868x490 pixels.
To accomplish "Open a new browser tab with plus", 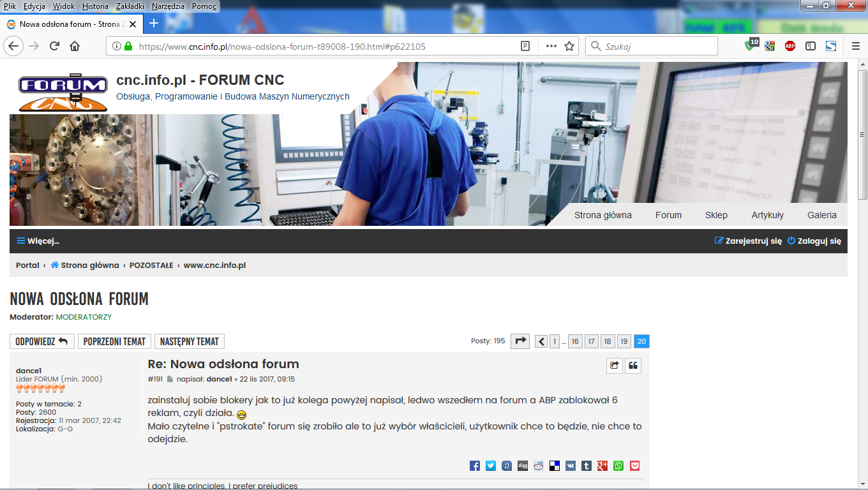I will 153,24.
